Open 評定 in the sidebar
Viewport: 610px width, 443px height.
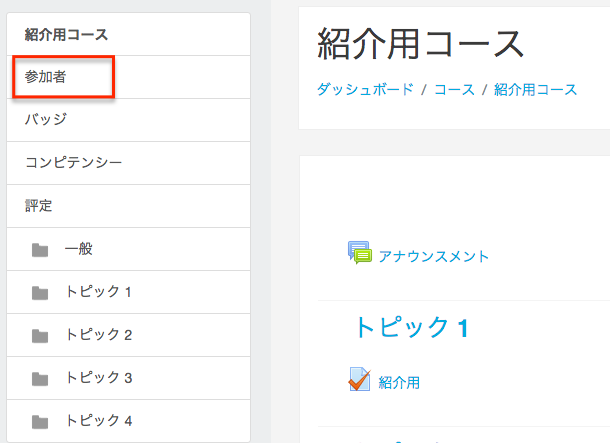coord(39,206)
